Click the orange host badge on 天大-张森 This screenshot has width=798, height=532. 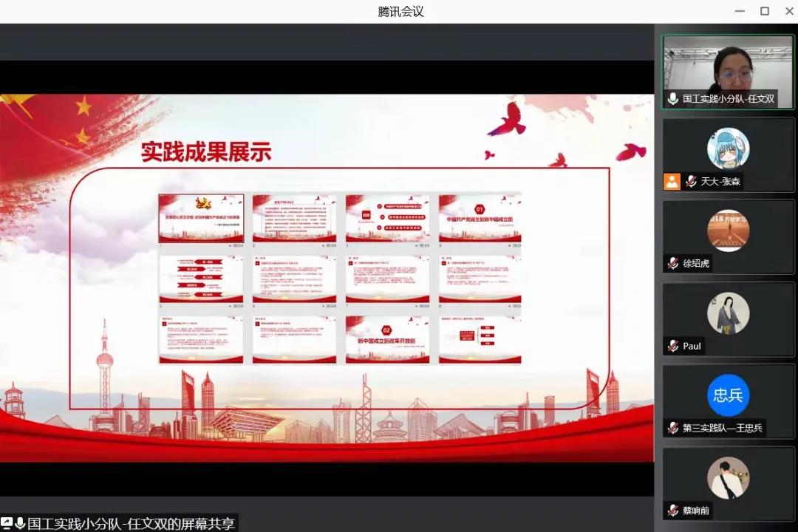tap(672, 182)
